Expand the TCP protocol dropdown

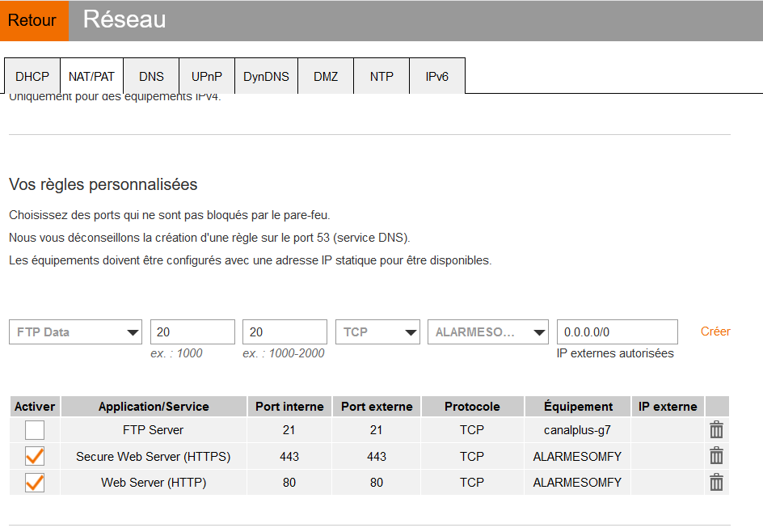click(x=377, y=332)
